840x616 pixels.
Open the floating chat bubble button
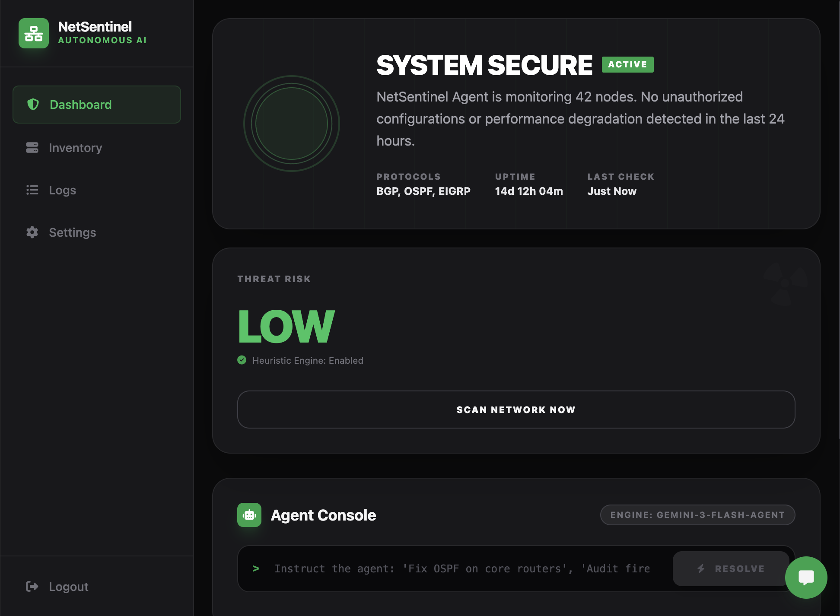tap(806, 577)
